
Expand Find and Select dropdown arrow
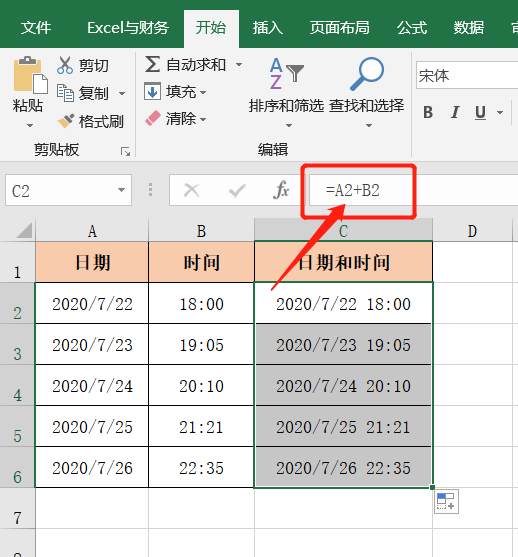pos(369,125)
